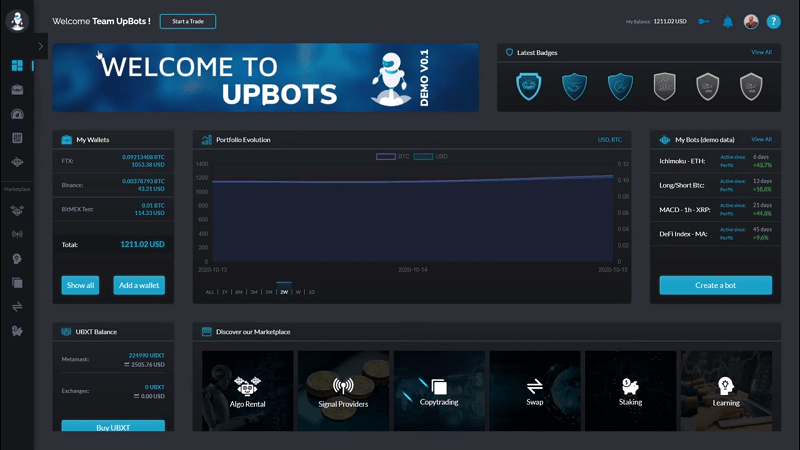Select the ALL time range
Image resolution: width=800 pixels, height=450 pixels.
(x=210, y=292)
